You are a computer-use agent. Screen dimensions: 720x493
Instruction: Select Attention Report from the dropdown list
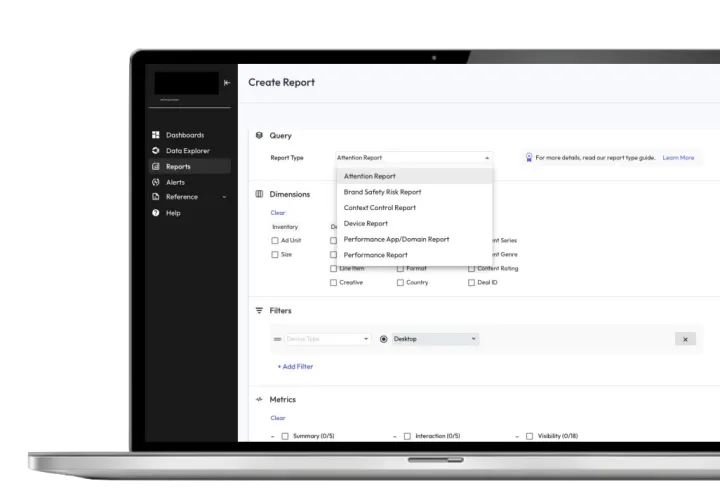(x=415, y=176)
